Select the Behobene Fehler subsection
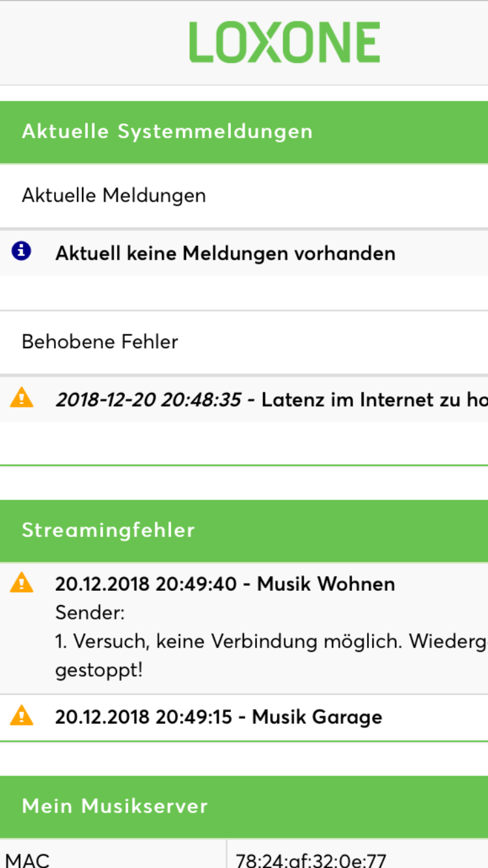 100,342
